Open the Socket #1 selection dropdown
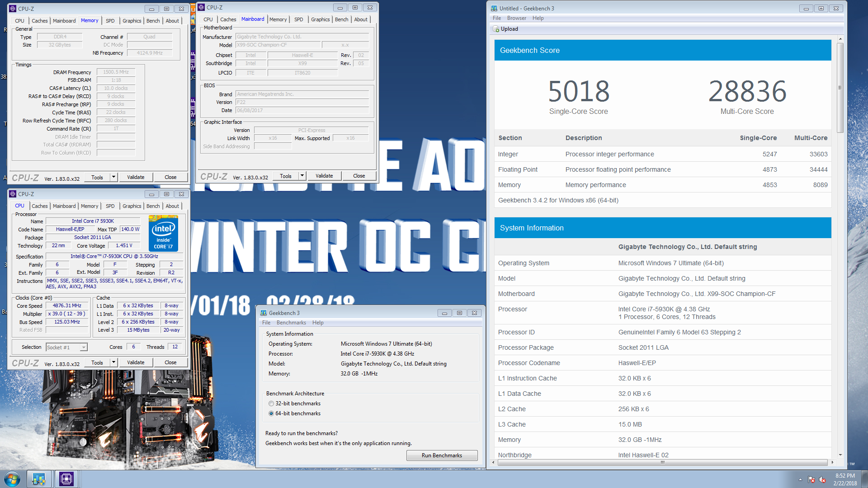This screenshot has width=868, height=488. click(x=84, y=347)
